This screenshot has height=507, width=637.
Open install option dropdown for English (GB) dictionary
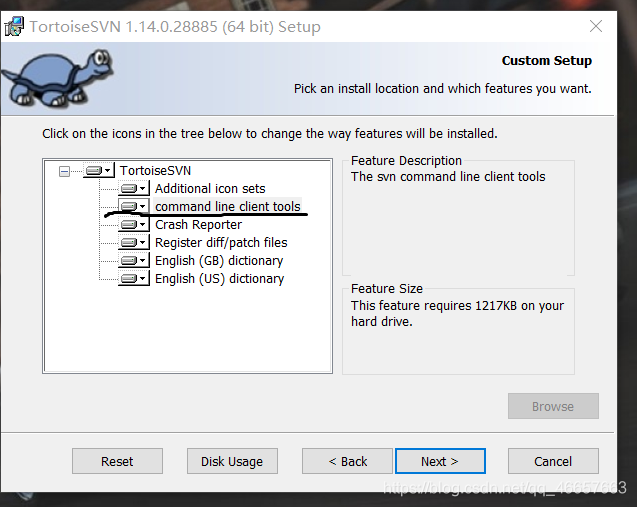[134, 260]
